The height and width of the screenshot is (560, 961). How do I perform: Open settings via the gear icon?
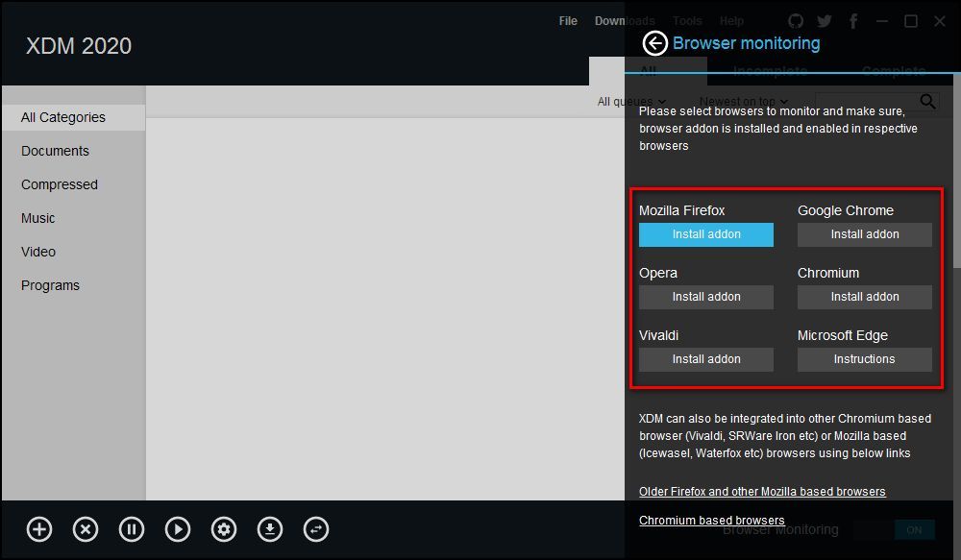(224, 529)
